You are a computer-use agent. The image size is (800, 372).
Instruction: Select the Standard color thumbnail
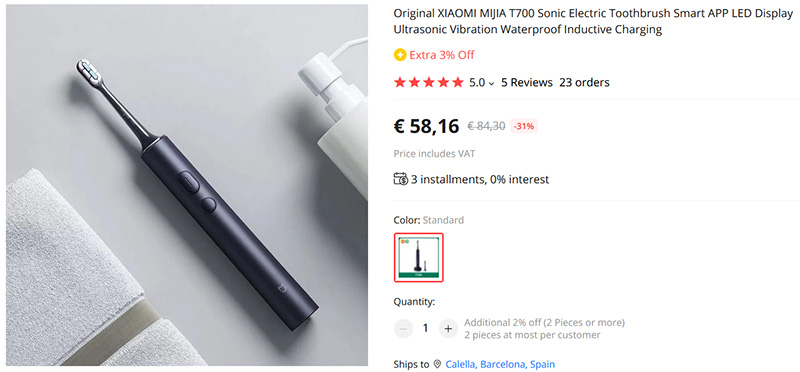419,257
